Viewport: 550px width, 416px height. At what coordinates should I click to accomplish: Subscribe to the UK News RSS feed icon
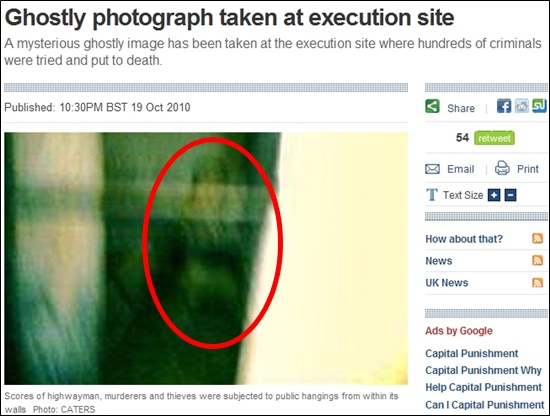click(537, 282)
